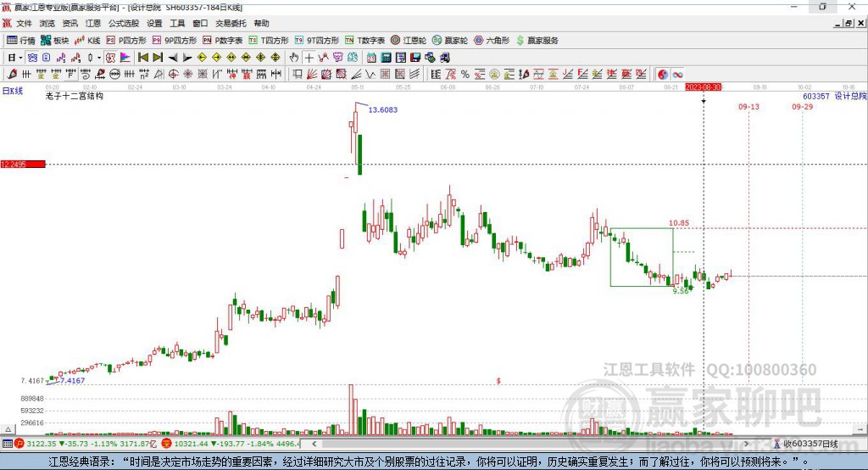
Task: Open the 交易委托 menu
Action: [231, 23]
